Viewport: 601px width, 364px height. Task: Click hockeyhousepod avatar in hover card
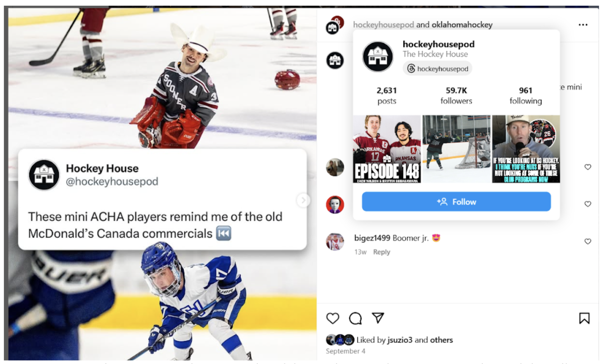(378, 57)
